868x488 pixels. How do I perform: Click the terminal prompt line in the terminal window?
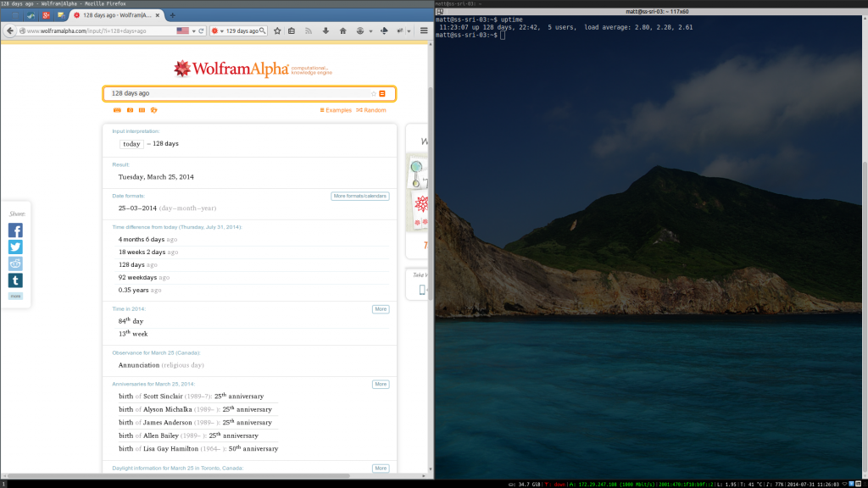(470, 35)
